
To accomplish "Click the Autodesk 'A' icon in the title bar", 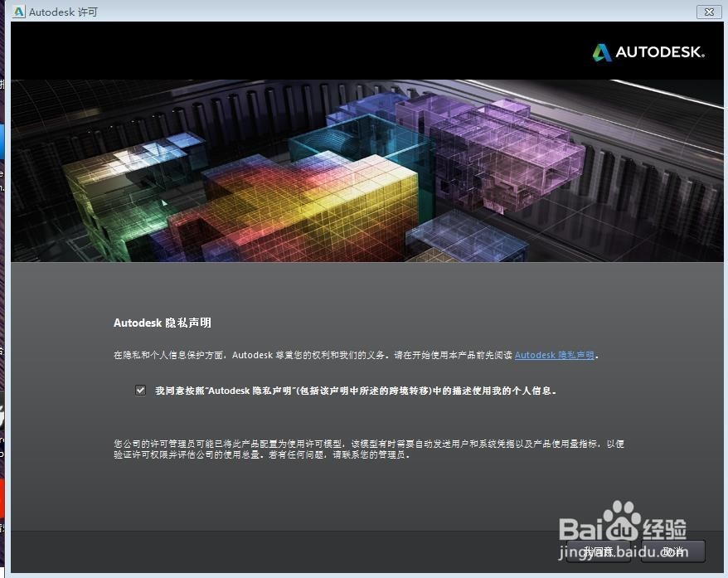I will click(x=18, y=12).
